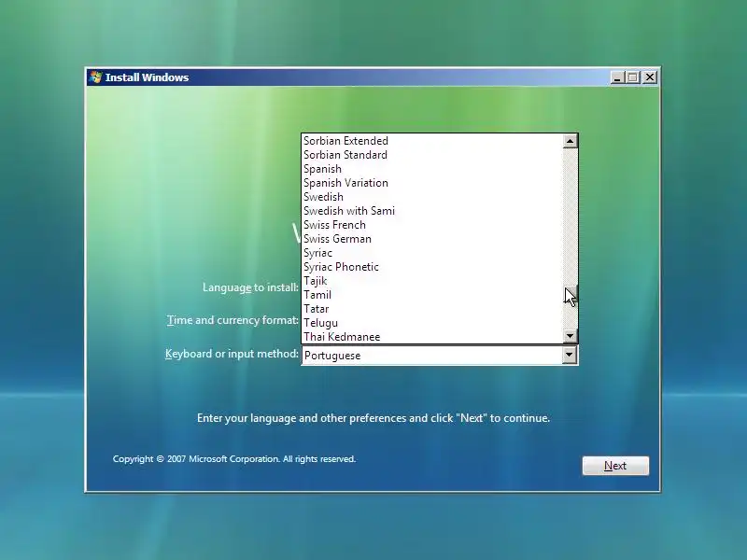Open the Keyboard or input method dropdown arrow

point(570,355)
